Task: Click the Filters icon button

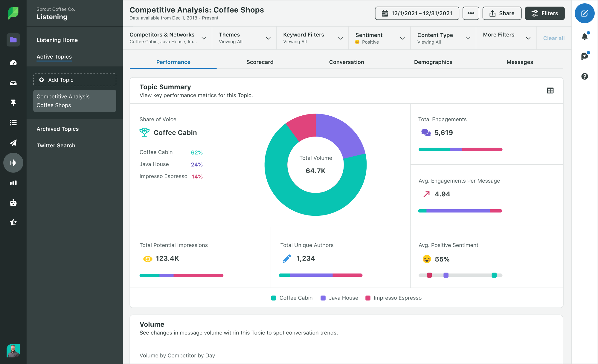Action: point(544,13)
